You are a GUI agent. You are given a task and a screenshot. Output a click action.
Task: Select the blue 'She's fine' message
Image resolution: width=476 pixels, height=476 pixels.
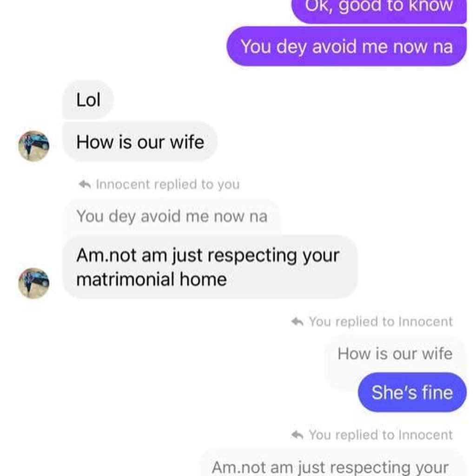pos(412,392)
